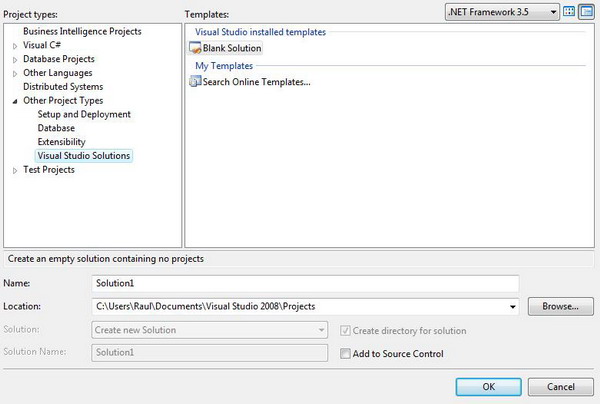The image size is (600, 404).
Task: Open the Location path dropdown arrow
Action: 512,307
